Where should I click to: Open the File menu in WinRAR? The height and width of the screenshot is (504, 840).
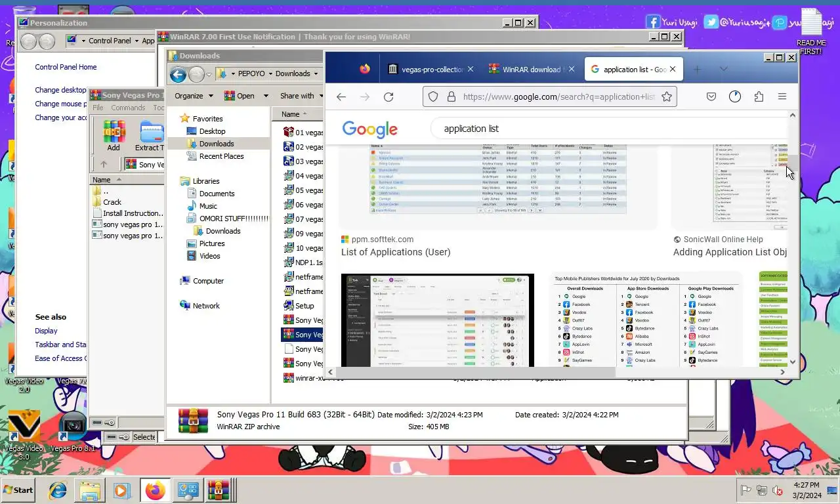coord(98,108)
